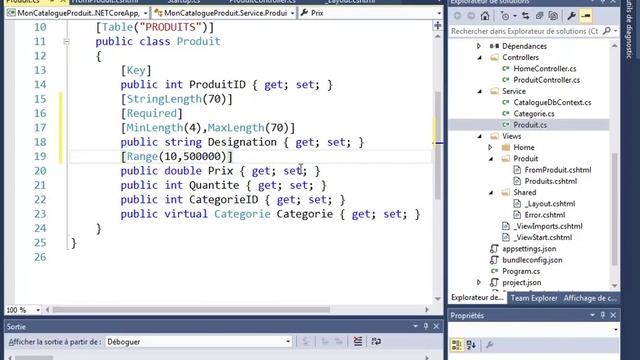The image size is (640, 360).
Task: Switch to Affichage de classes tab
Action: pyautogui.click(x=590, y=298)
